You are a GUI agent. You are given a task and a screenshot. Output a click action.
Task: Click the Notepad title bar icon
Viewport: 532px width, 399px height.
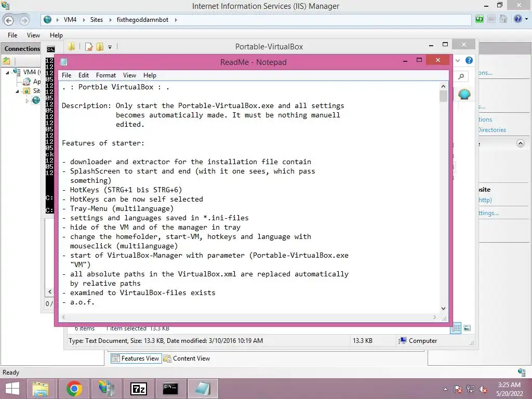[64, 62]
